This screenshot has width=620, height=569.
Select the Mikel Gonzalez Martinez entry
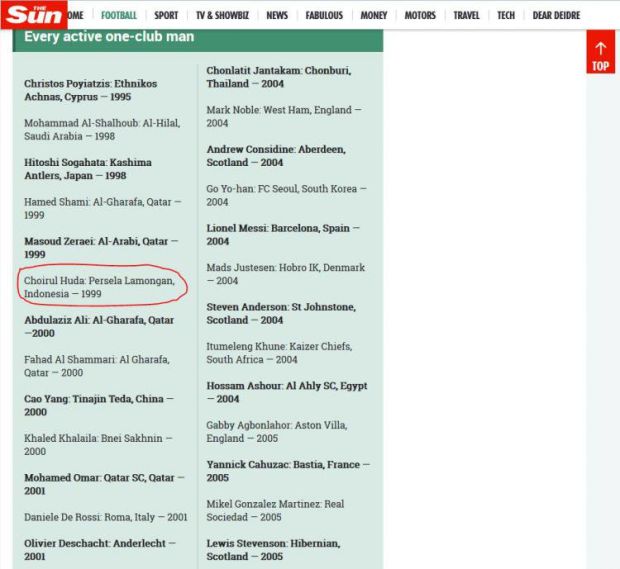pyautogui.click(x=275, y=510)
